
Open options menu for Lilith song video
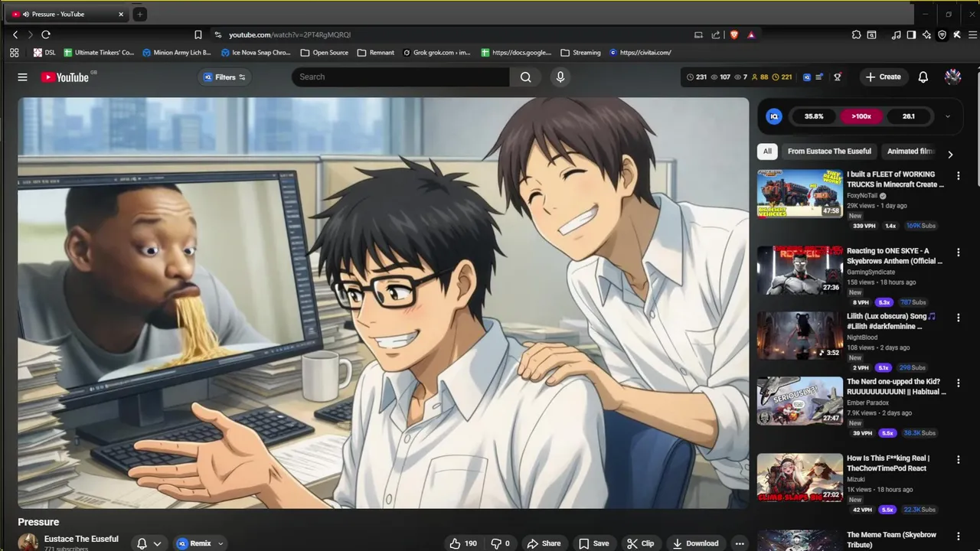(x=958, y=317)
